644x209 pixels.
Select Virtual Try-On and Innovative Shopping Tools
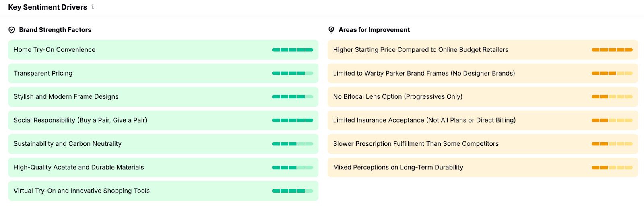pos(82,191)
